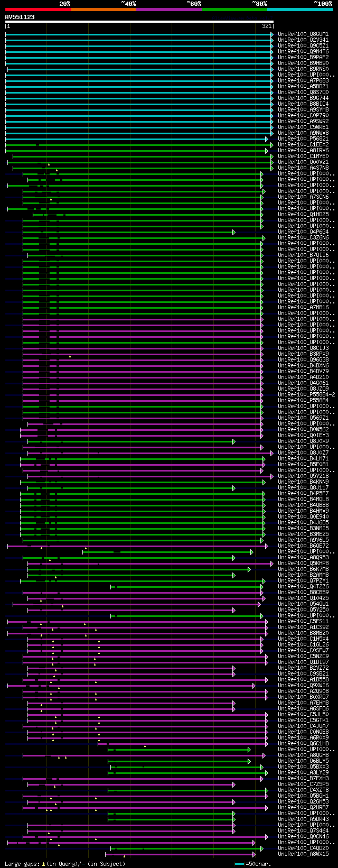
Task: Select the UniRef100_Q6C1H8 hit
Action: 303,744
